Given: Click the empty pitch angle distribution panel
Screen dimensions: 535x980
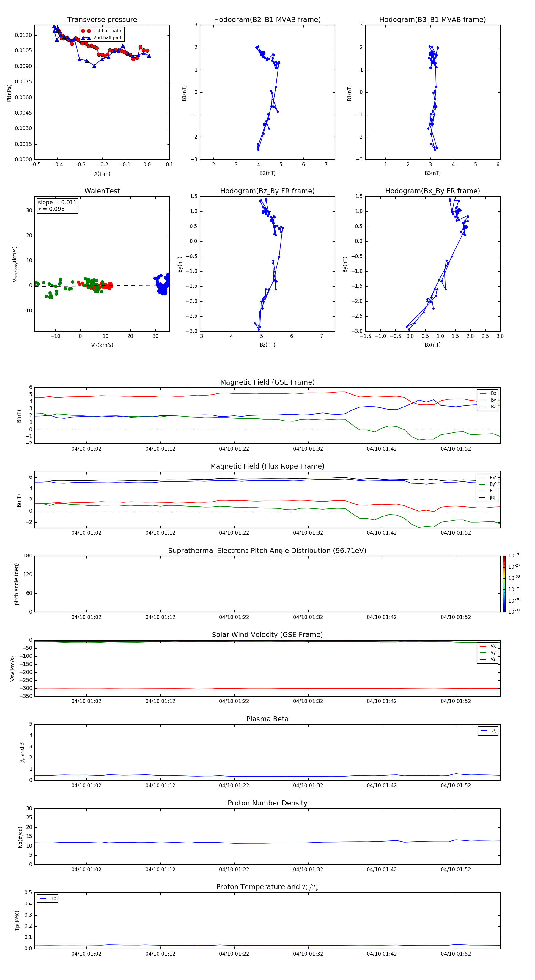Looking at the screenshot, I should [x=267, y=584].
